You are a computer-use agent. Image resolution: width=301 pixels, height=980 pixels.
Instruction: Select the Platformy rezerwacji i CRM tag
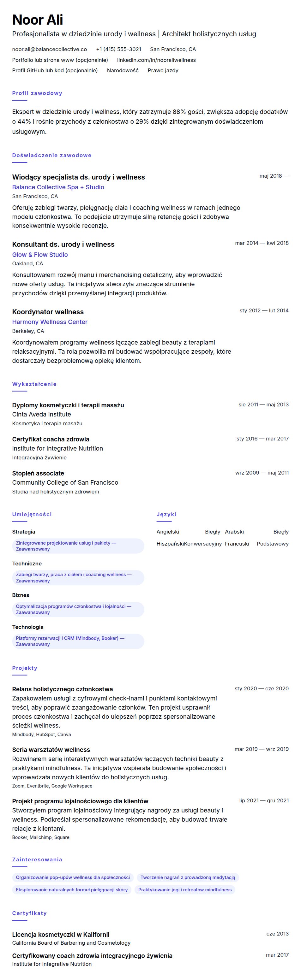(78, 641)
